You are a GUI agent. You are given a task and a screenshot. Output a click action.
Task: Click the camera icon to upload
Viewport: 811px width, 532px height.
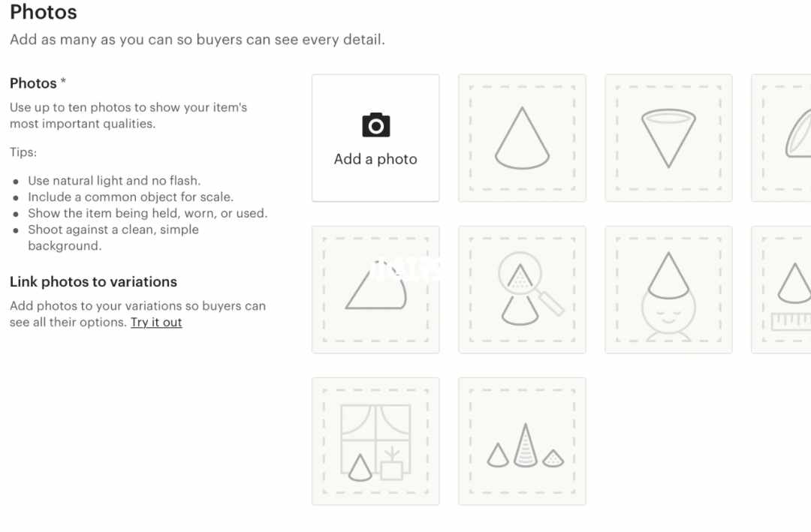[x=376, y=125]
